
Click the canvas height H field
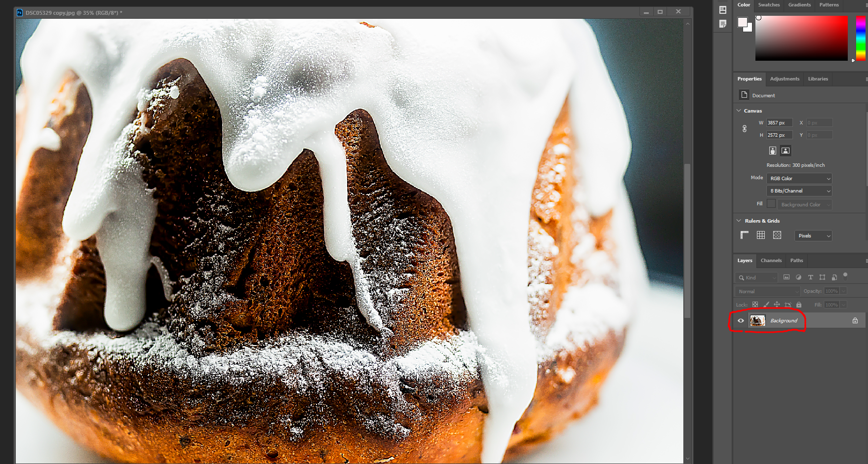pyautogui.click(x=779, y=135)
